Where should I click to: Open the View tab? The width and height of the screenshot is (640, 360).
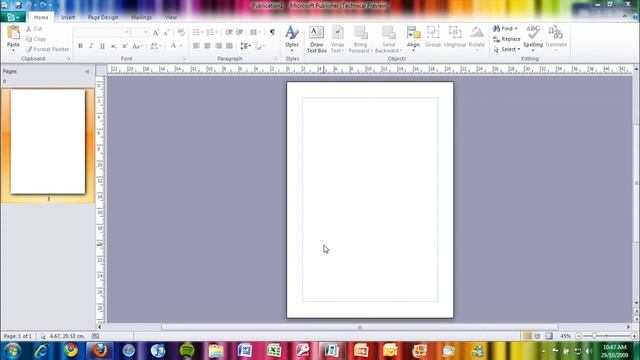[x=171, y=18]
